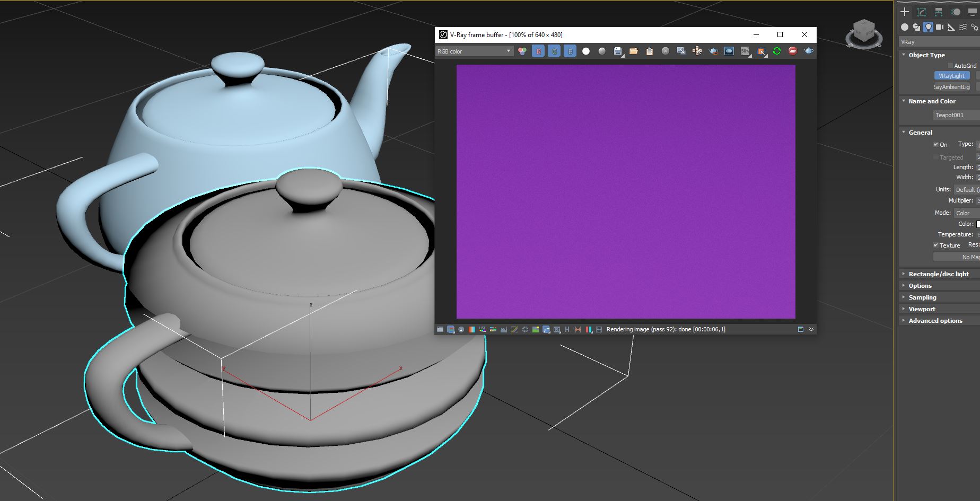Toggle the exposure correction icon
980x501 pixels.
pos(524,329)
